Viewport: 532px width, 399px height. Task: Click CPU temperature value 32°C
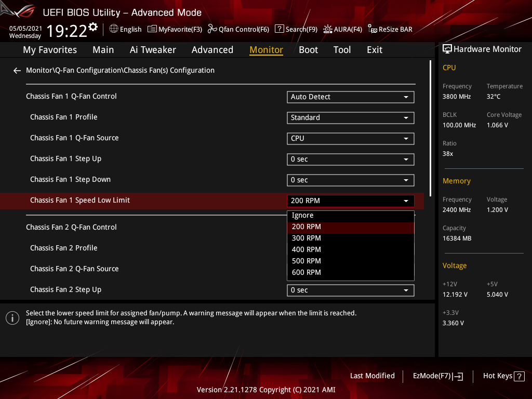pyautogui.click(x=494, y=97)
